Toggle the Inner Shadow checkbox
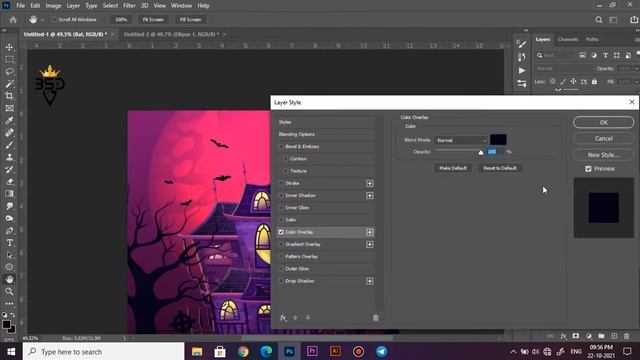Viewport: 640px width, 360px height. click(281, 196)
